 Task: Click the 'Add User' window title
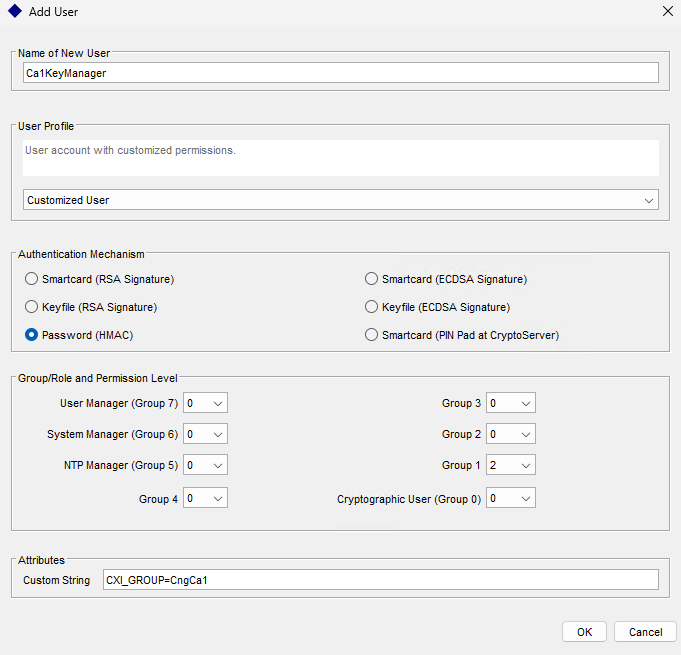click(x=53, y=12)
